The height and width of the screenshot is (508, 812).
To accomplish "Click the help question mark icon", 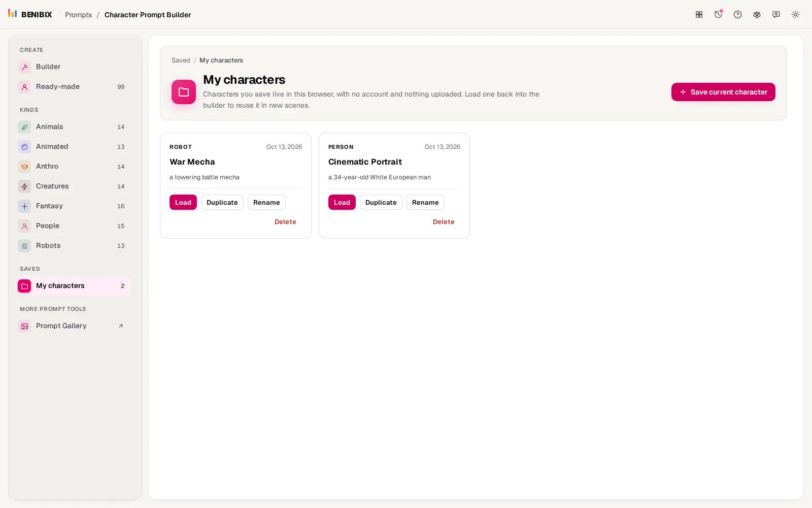I will [x=737, y=15].
